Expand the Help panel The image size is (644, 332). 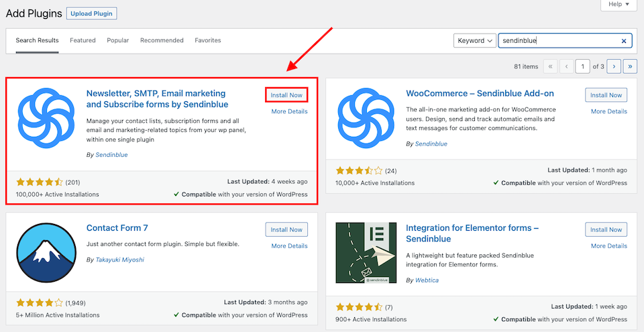[x=619, y=5]
